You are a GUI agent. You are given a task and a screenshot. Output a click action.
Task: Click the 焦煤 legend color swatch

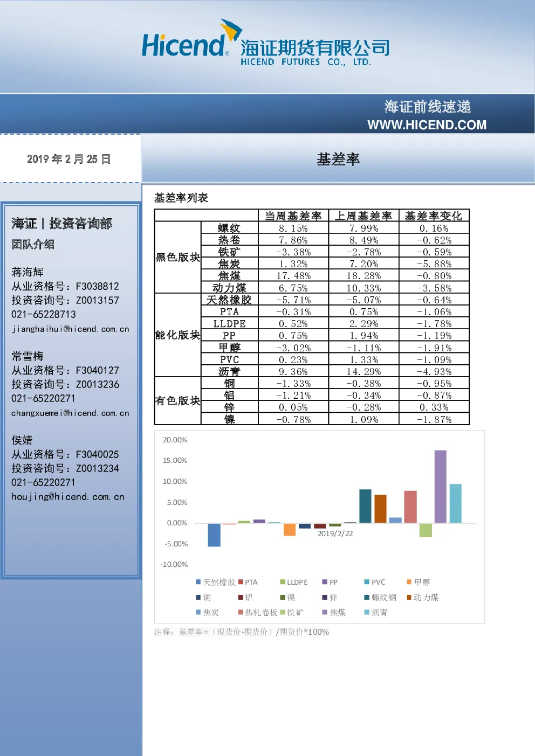pos(325,612)
